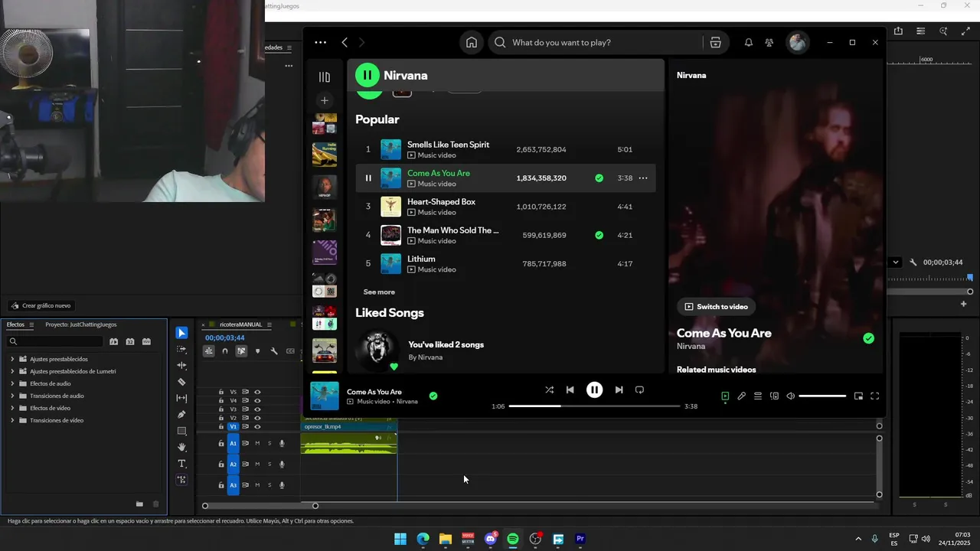
Task: Create a new playlist with plus icon
Action: pyautogui.click(x=325, y=100)
